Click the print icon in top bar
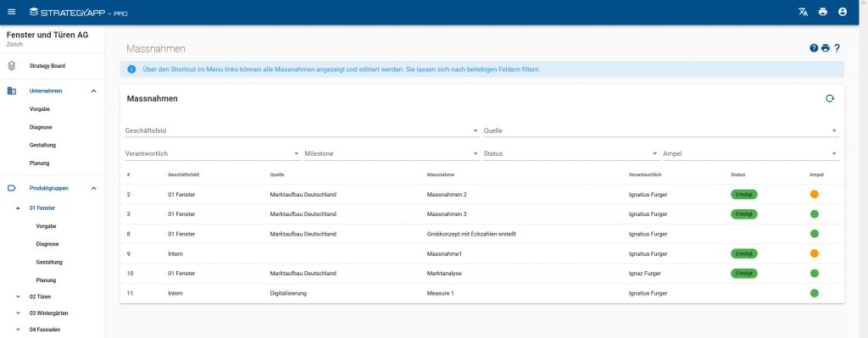The height and width of the screenshot is (338, 868). coord(822,12)
